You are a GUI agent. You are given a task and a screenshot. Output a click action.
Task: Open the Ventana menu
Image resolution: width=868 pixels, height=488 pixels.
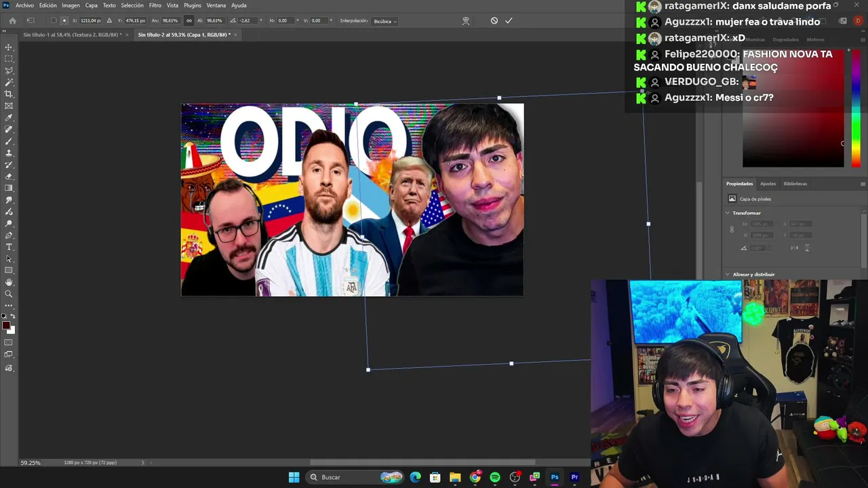(x=216, y=5)
